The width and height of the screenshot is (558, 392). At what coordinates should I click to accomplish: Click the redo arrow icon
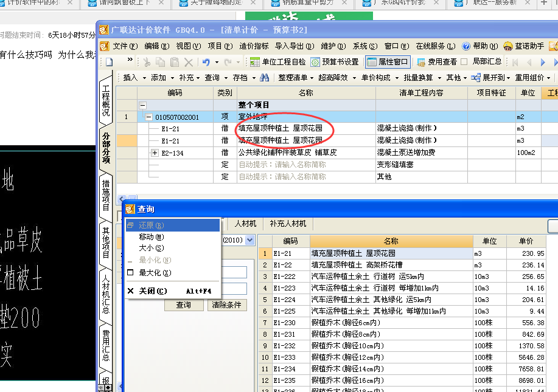click(x=228, y=62)
